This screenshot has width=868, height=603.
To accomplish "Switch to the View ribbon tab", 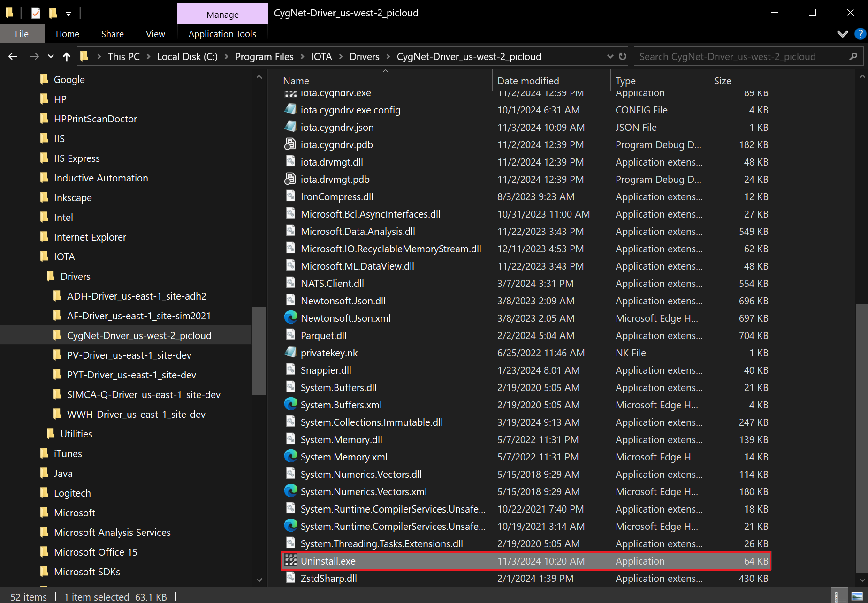I will 155,34.
